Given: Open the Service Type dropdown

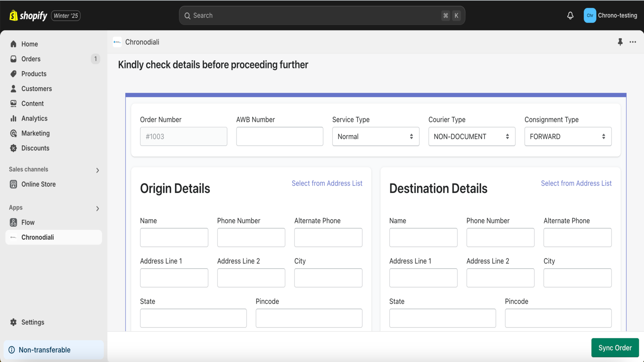Looking at the screenshot, I should tap(375, 136).
